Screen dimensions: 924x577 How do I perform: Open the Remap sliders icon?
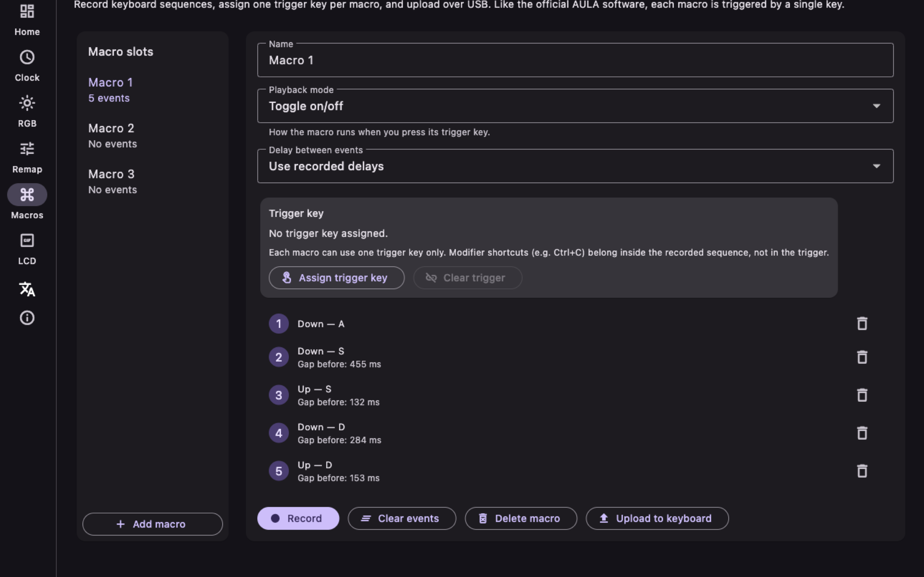pos(27,149)
